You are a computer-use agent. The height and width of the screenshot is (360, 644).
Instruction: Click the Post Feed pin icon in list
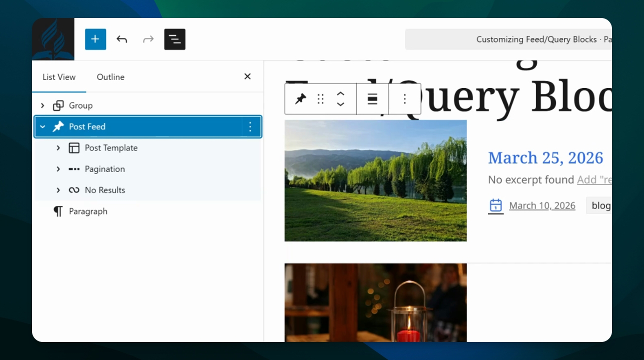58,126
